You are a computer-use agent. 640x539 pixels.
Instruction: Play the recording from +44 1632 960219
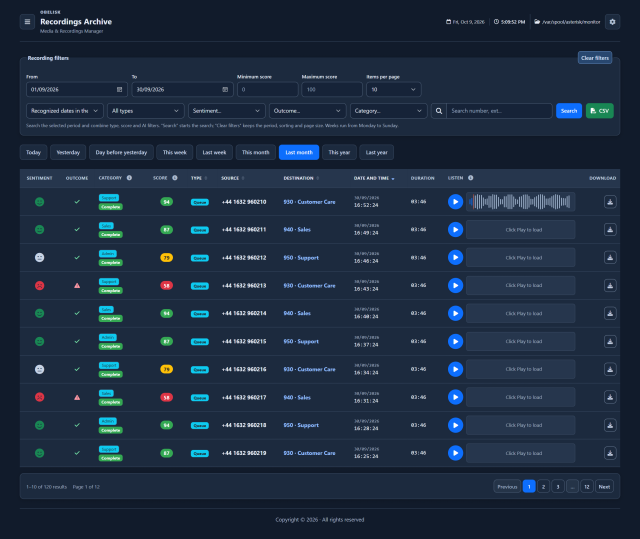[456, 453]
